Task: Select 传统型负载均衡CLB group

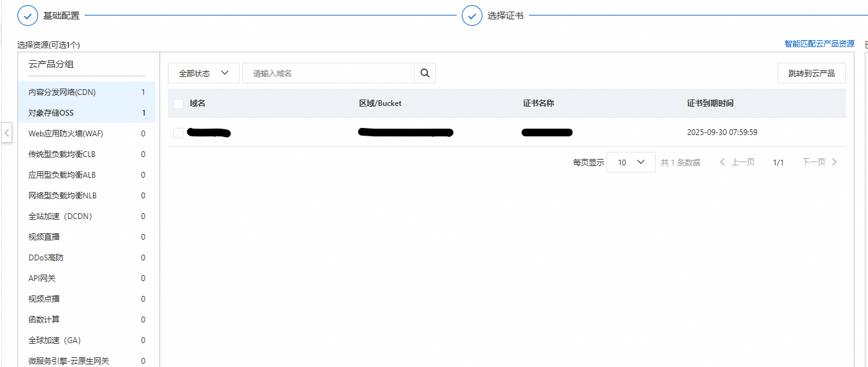Action: click(87, 154)
